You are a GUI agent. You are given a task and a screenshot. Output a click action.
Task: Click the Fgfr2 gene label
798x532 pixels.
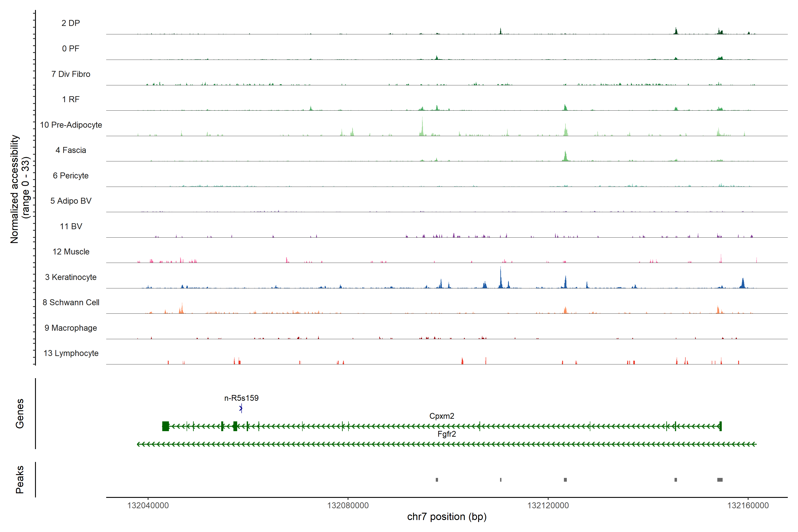446,434
